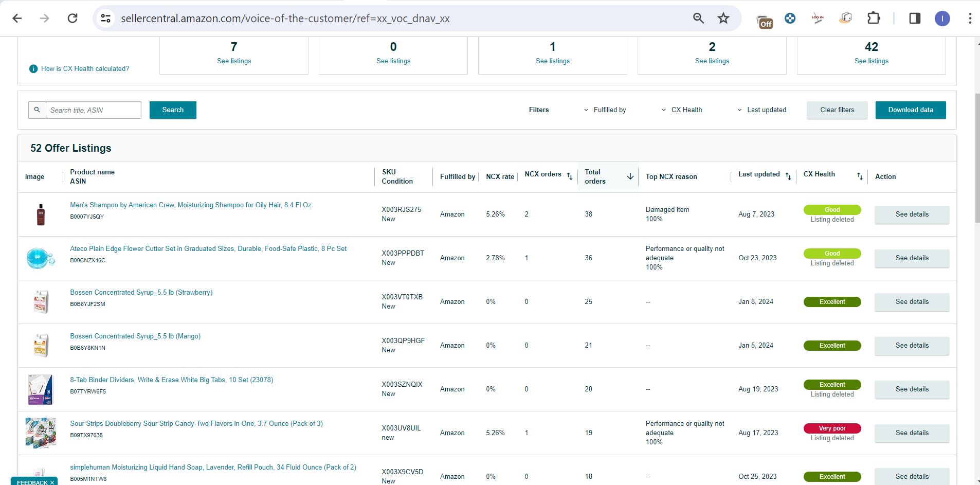Click the Very poor CX Health badge
This screenshot has height=485, width=980.
pyautogui.click(x=832, y=428)
